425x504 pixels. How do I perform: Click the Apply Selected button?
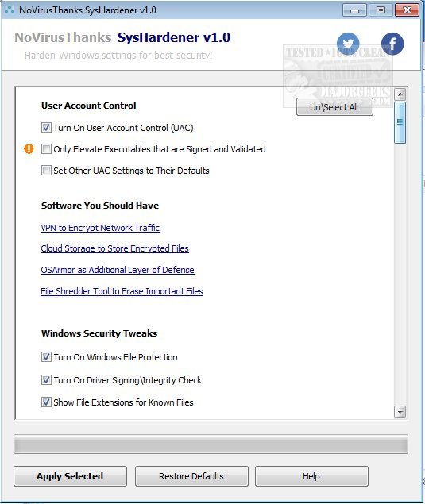[x=70, y=476]
